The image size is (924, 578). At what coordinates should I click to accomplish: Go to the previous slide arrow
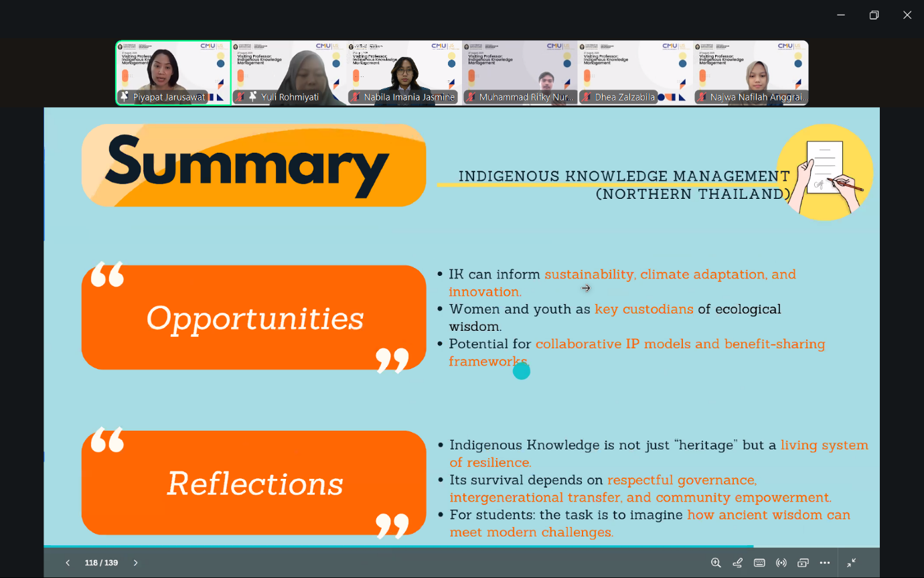point(68,563)
